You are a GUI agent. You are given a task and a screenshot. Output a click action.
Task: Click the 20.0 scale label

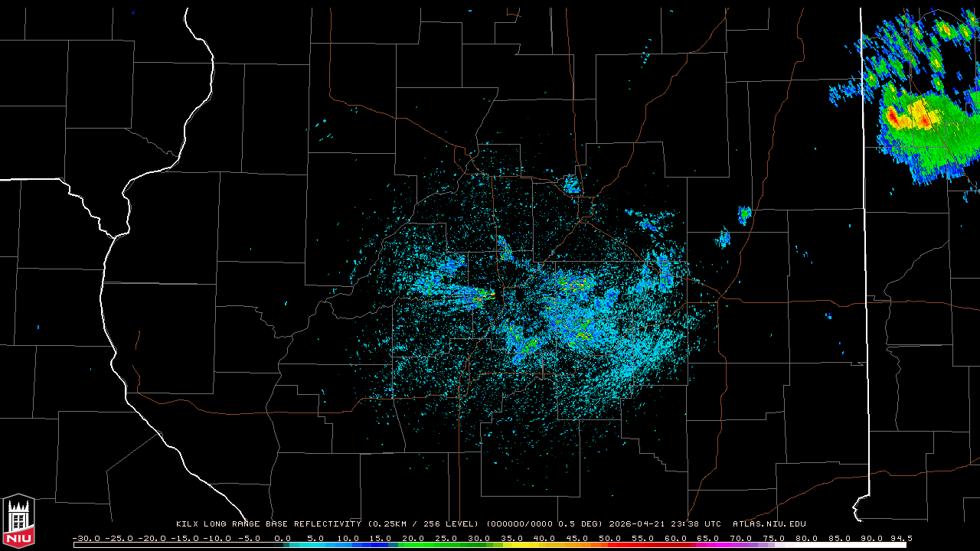pos(414,538)
